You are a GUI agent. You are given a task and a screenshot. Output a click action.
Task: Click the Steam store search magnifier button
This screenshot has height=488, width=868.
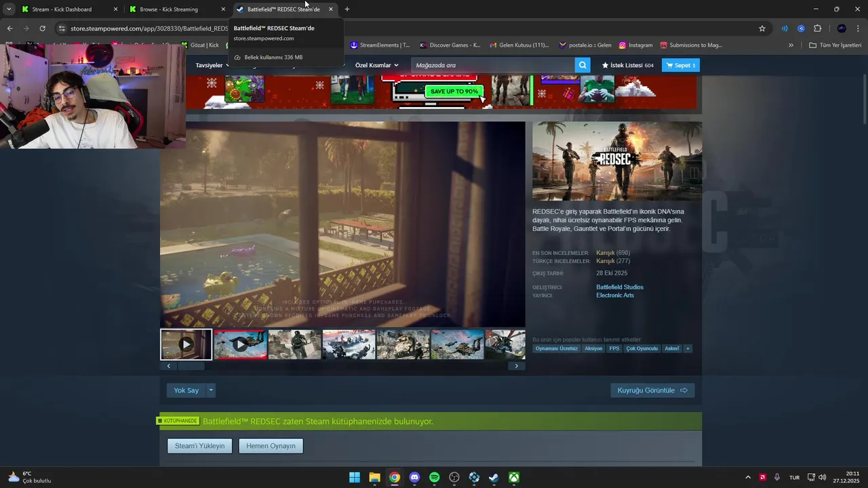click(x=583, y=65)
